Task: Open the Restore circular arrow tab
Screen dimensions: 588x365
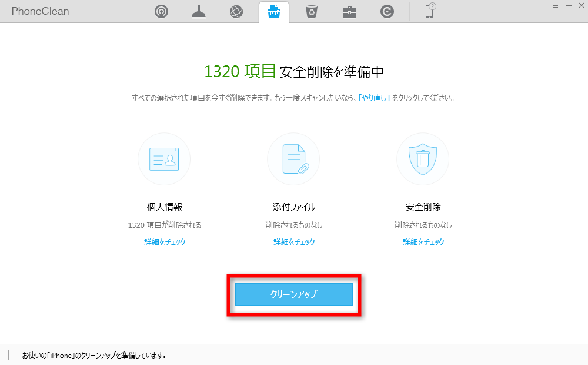Action: (387, 12)
